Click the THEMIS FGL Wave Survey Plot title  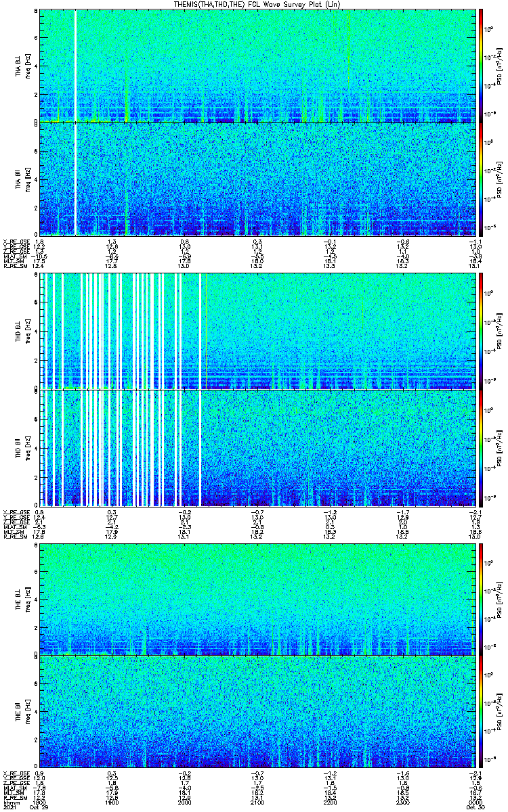[257, 5]
